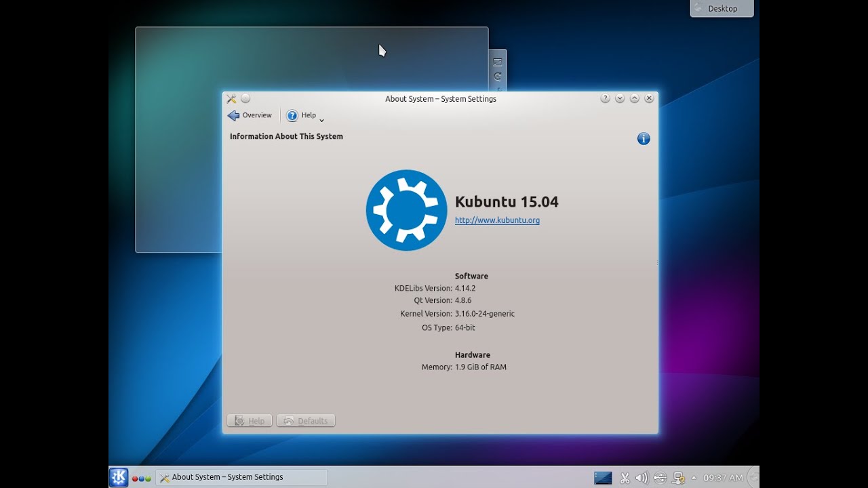Screen dimensions: 868x488
Task: Open the Desktop toolbox button
Action: pyautogui.click(x=722, y=9)
